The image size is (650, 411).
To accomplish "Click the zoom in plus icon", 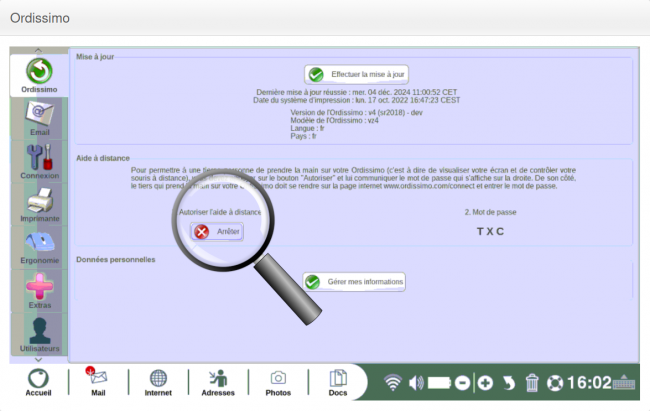I will [485, 383].
